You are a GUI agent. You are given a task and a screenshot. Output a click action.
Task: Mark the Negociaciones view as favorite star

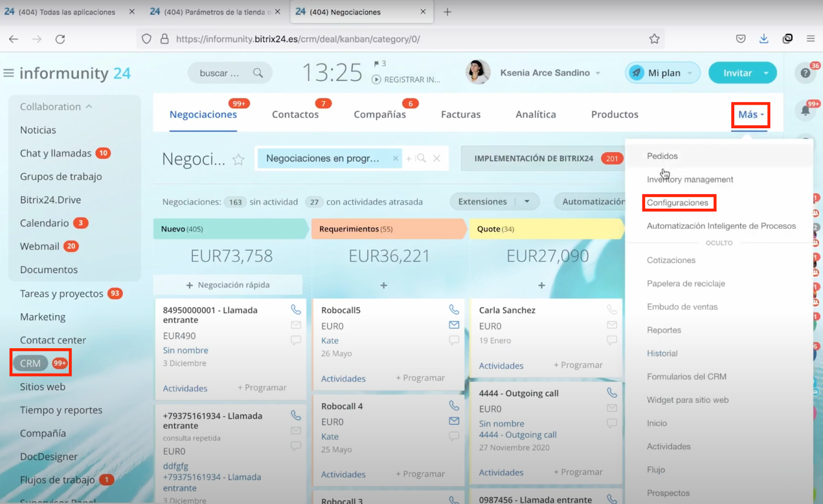coord(238,159)
